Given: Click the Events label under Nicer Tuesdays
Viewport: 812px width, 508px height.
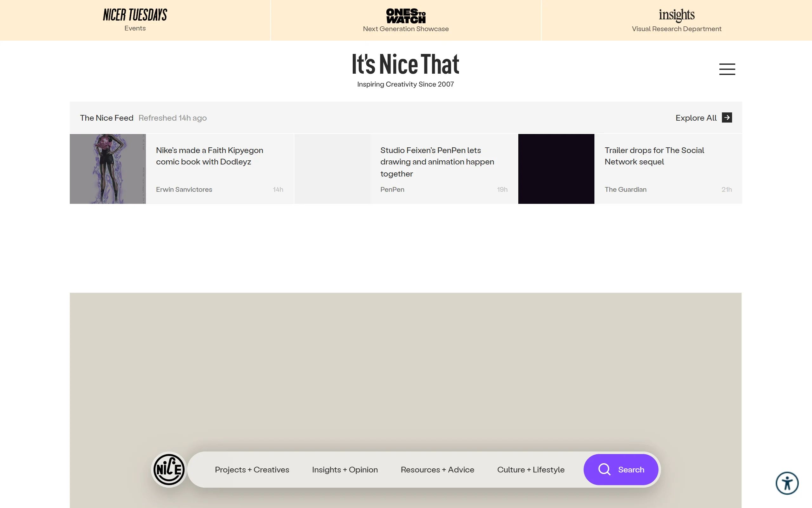Looking at the screenshot, I should tap(135, 28).
